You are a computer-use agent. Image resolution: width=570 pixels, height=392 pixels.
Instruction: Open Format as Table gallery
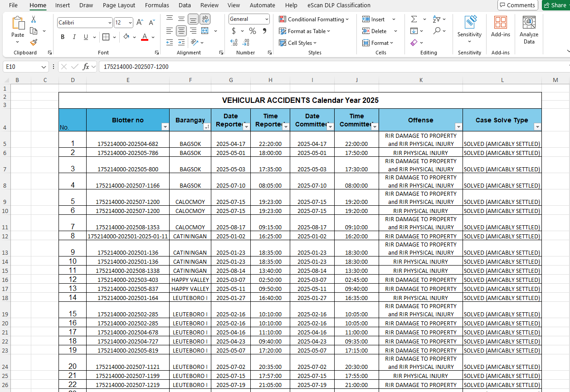[305, 31]
